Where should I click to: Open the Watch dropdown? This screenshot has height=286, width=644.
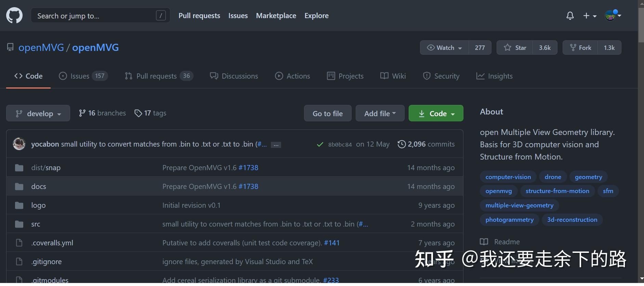tap(445, 47)
